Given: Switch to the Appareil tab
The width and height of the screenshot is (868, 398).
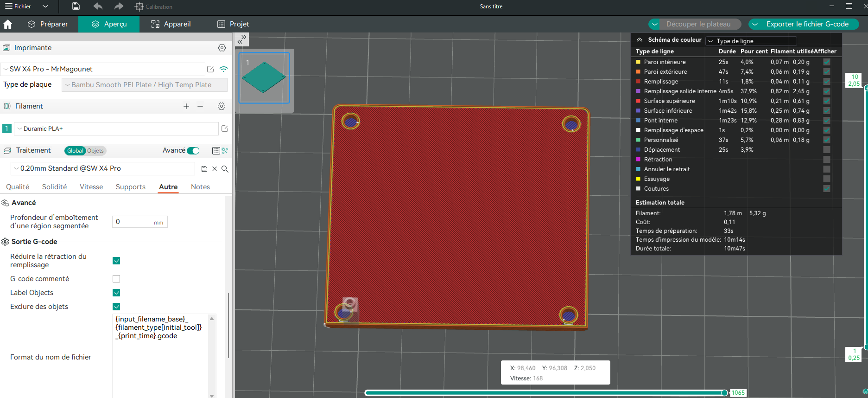Looking at the screenshot, I should pyautogui.click(x=171, y=24).
